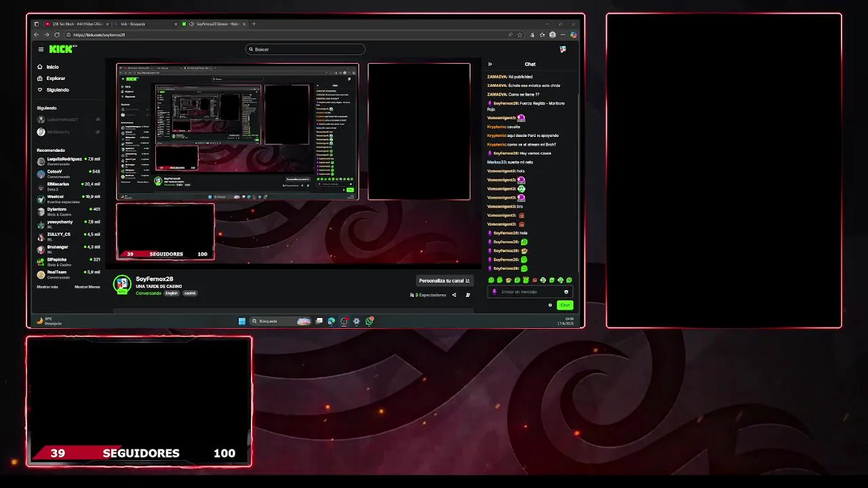Open Siguiendo in the sidebar
Image resolution: width=868 pixels, height=488 pixels.
click(x=53, y=89)
